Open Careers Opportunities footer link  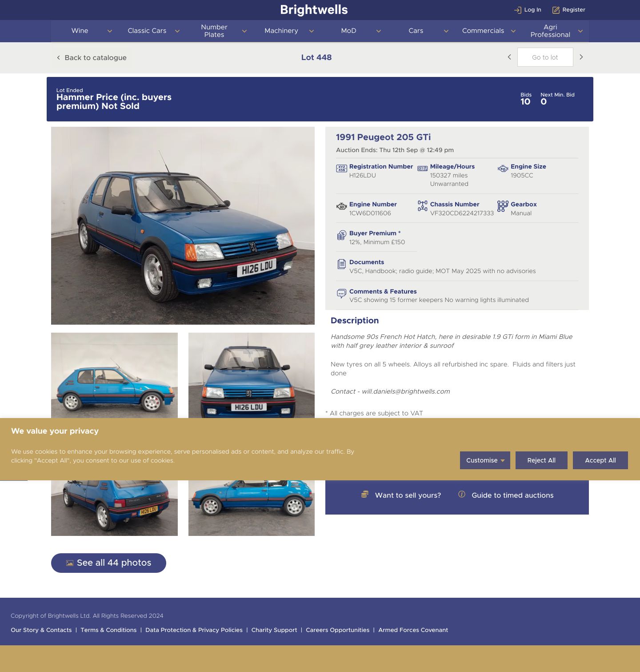[337, 630]
